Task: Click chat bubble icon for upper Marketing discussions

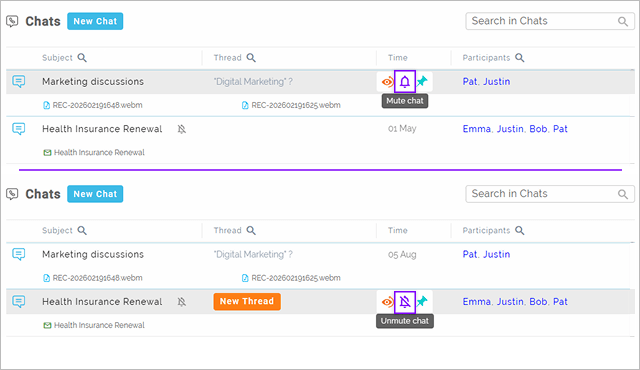Action: click(x=19, y=81)
